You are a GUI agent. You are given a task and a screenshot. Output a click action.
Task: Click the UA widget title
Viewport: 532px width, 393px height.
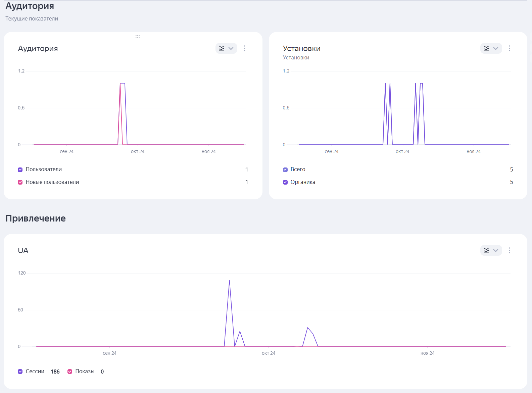23,251
